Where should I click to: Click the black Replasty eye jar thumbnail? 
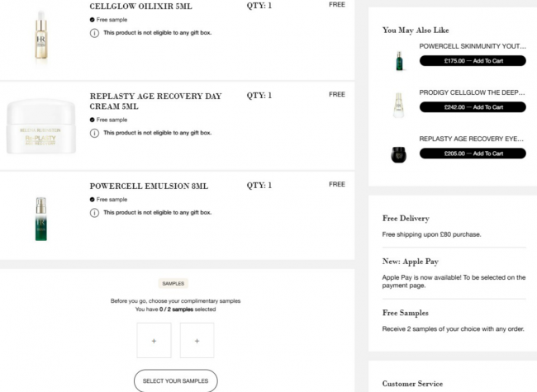[x=399, y=154]
